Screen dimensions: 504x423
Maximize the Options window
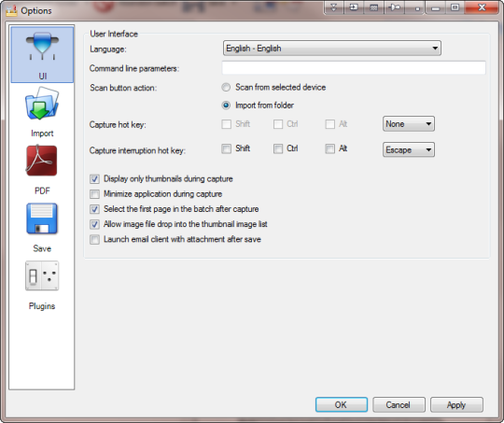(x=455, y=7)
